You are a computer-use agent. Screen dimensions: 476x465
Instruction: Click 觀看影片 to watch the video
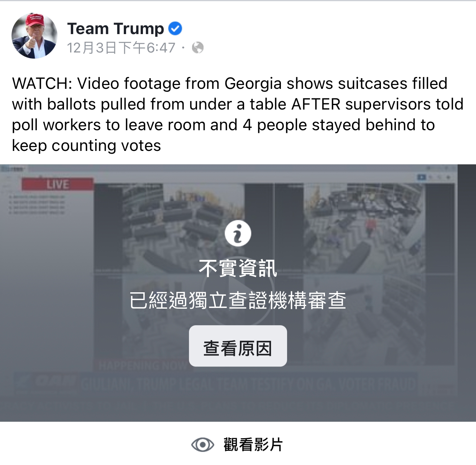(x=253, y=445)
